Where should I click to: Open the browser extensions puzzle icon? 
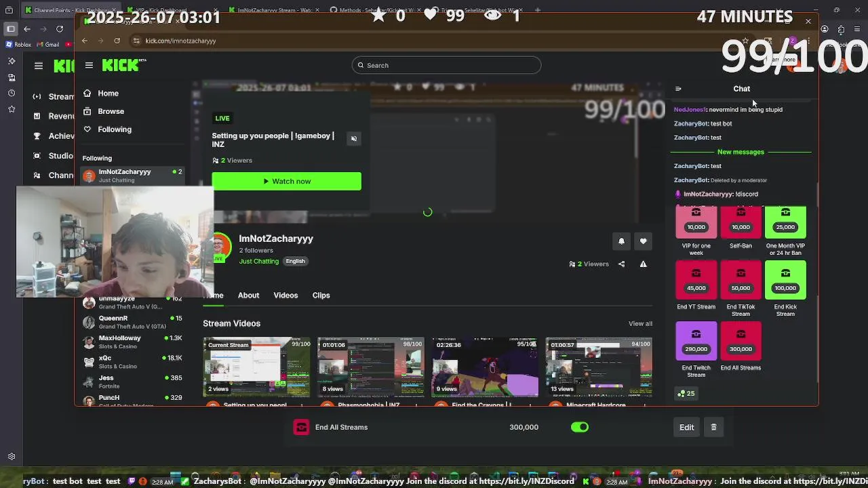click(841, 29)
